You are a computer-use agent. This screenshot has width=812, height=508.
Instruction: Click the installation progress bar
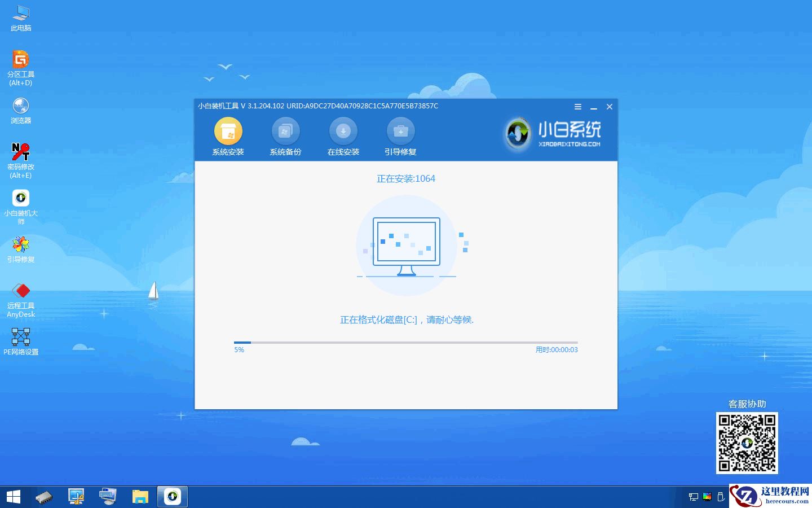point(405,343)
